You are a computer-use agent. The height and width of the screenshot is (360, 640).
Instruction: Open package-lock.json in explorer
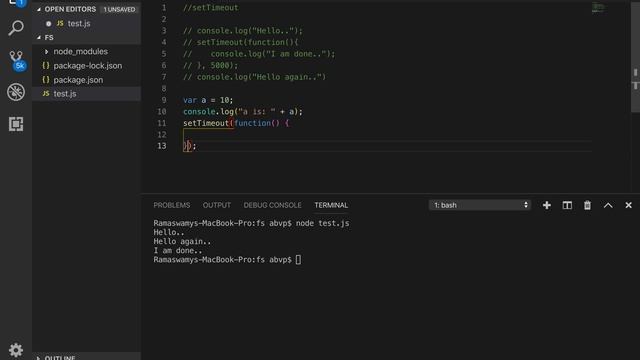[x=87, y=66]
